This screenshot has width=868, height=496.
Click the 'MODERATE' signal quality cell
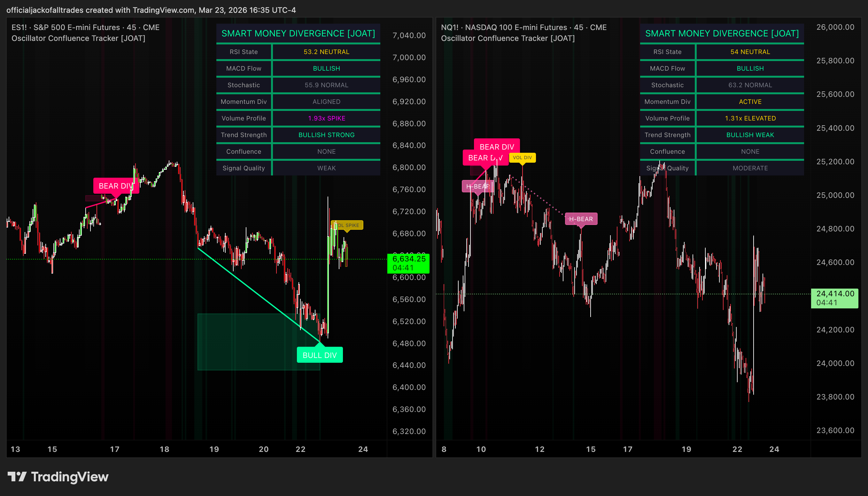(750, 168)
